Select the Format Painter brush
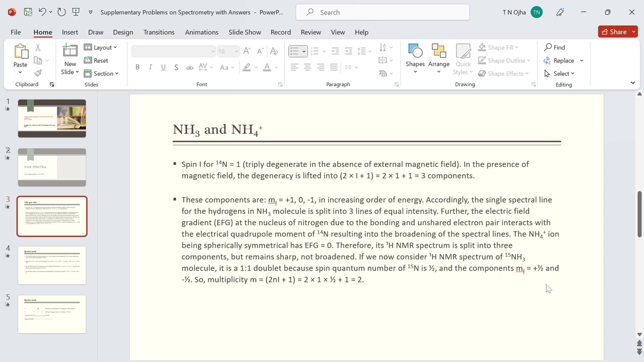The width and height of the screenshot is (644, 362). tap(38, 73)
